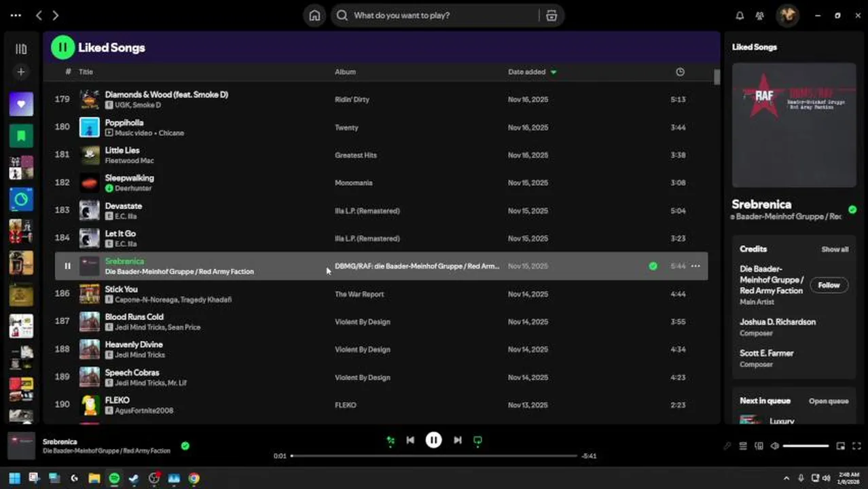This screenshot has width=868, height=489.
Task: Enter full screen mode icon
Action: click(x=856, y=446)
